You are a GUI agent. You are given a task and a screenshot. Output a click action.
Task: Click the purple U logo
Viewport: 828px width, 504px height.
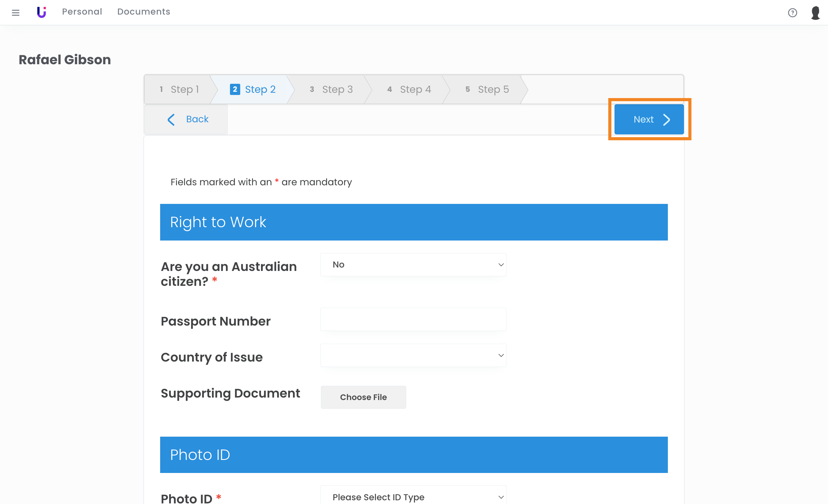[x=42, y=12]
